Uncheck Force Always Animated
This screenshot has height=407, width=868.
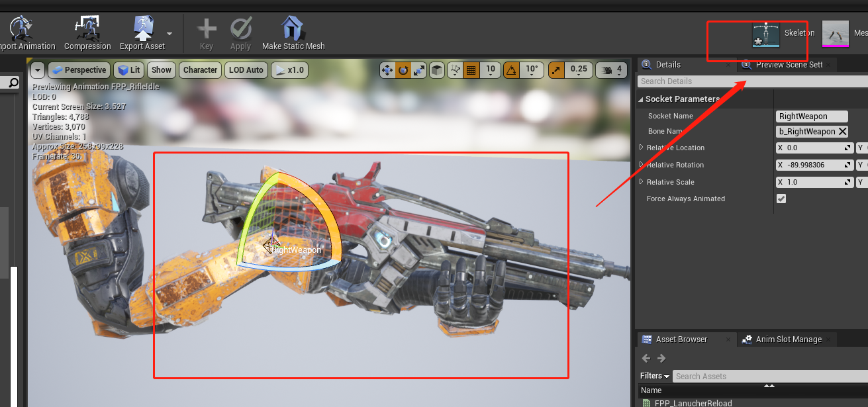(781, 199)
